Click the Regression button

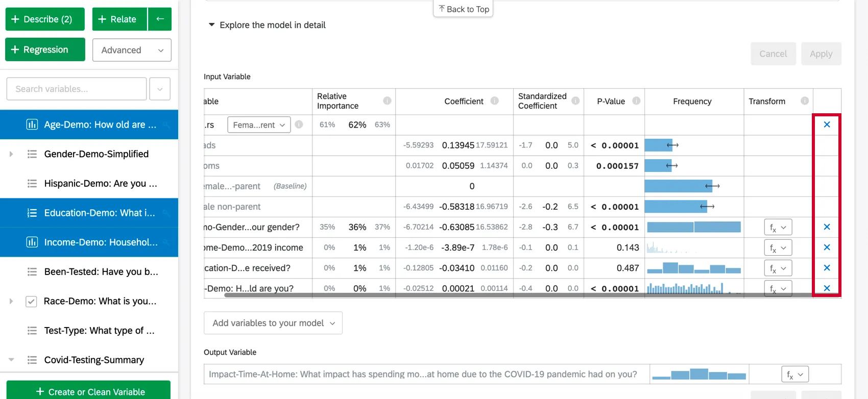coord(45,49)
